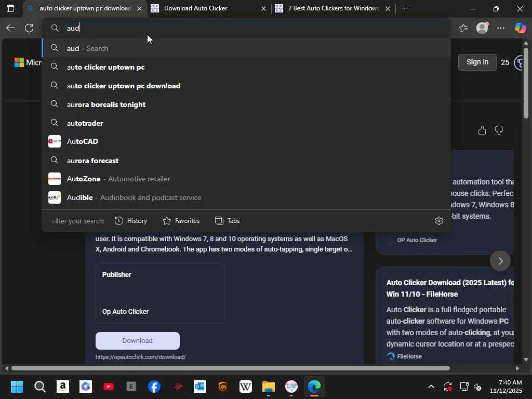Click the Download button
The width and height of the screenshot is (532, 399).
point(137,341)
